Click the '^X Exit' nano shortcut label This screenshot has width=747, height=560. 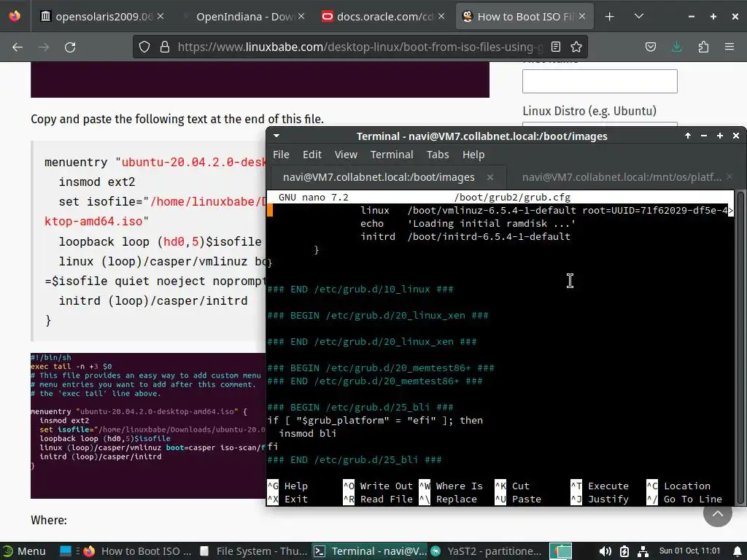(287, 499)
